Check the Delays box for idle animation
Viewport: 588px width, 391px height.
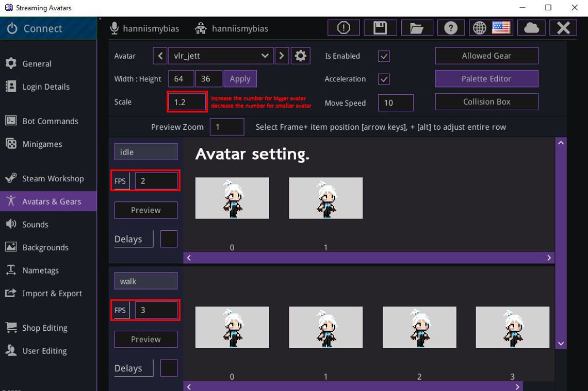pos(169,239)
